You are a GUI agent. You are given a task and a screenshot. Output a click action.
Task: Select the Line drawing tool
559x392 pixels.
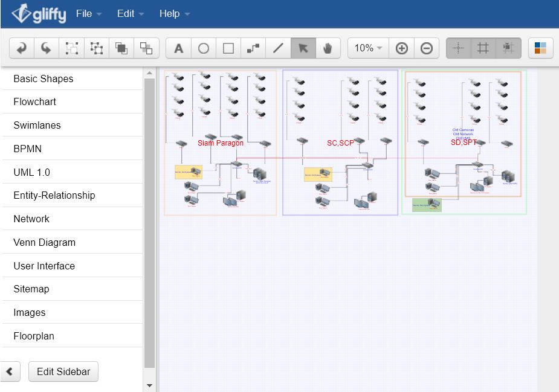coord(278,48)
